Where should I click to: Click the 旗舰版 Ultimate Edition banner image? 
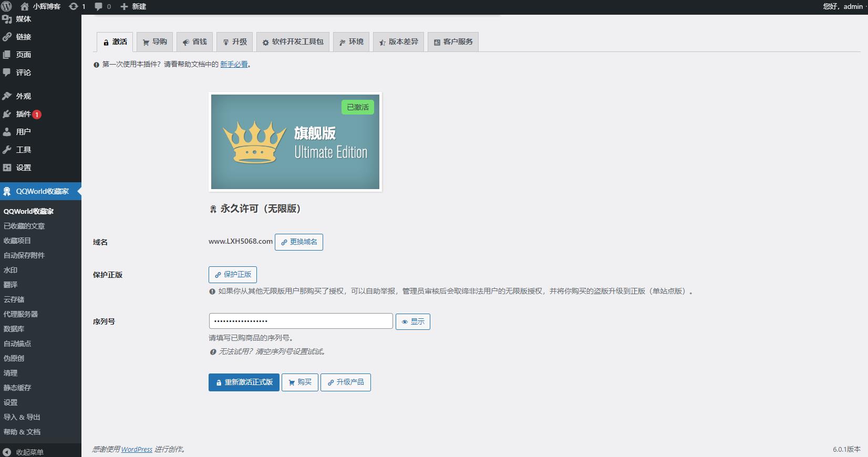pyautogui.click(x=295, y=142)
